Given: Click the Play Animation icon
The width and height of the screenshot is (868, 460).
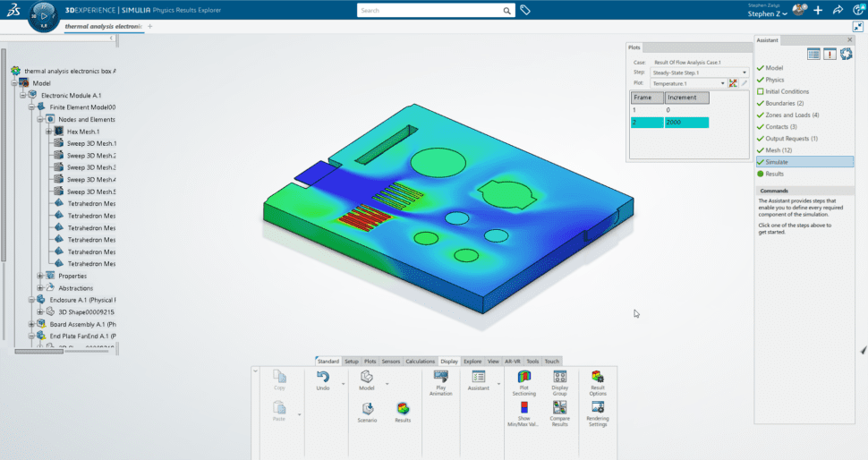Looking at the screenshot, I should pyautogui.click(x=440, y=378).
